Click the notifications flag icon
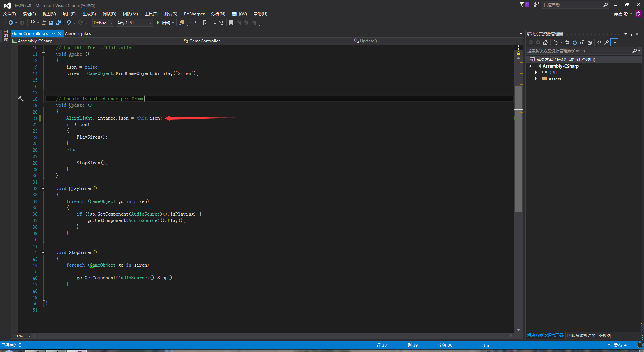This screenshot has height=352, width=644. (522, 5)
